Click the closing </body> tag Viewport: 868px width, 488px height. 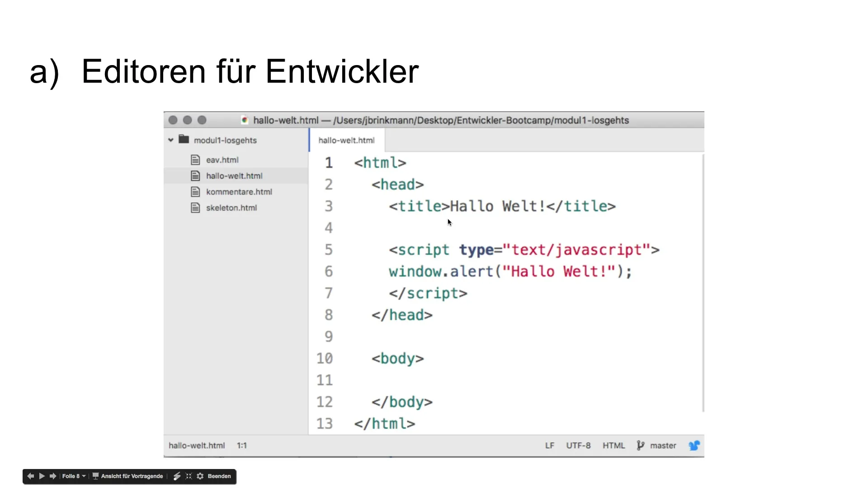point(402,402)
